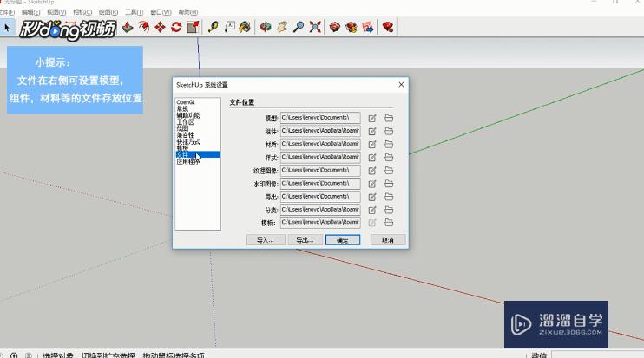
Task: Select 辅助功能 in settings list
Action: [188, 115]
